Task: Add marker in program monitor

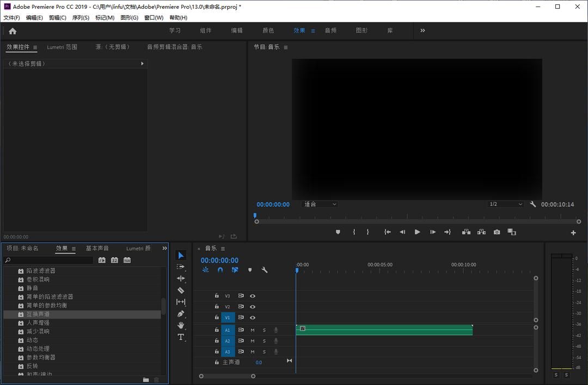Action: [338, 232]
